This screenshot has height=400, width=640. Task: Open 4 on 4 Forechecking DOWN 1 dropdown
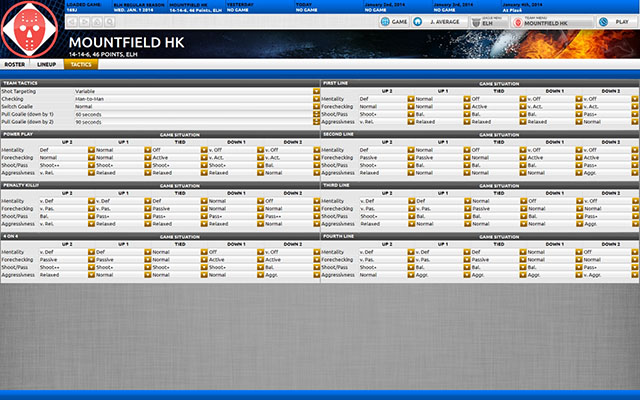pyautogui.click(x=260, y=260)
